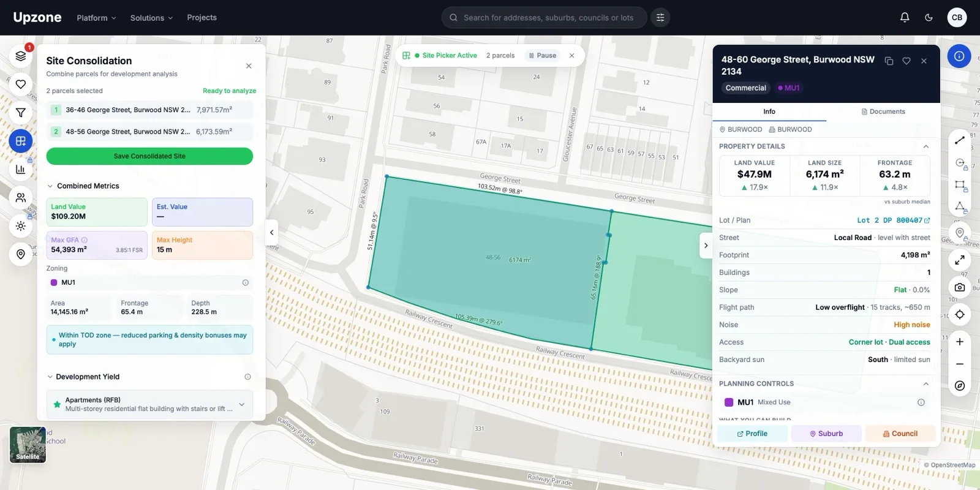
Task: Open the filter funnel tool
Action: pos(21,113)
